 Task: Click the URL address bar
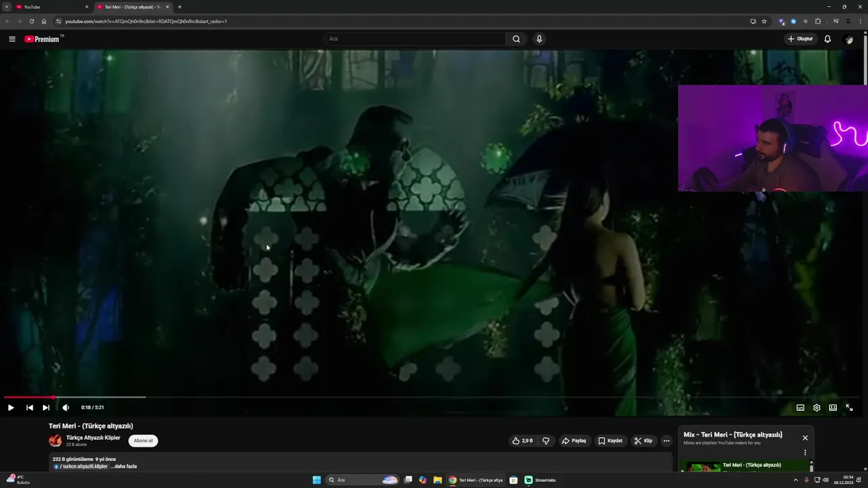[400, 21]
